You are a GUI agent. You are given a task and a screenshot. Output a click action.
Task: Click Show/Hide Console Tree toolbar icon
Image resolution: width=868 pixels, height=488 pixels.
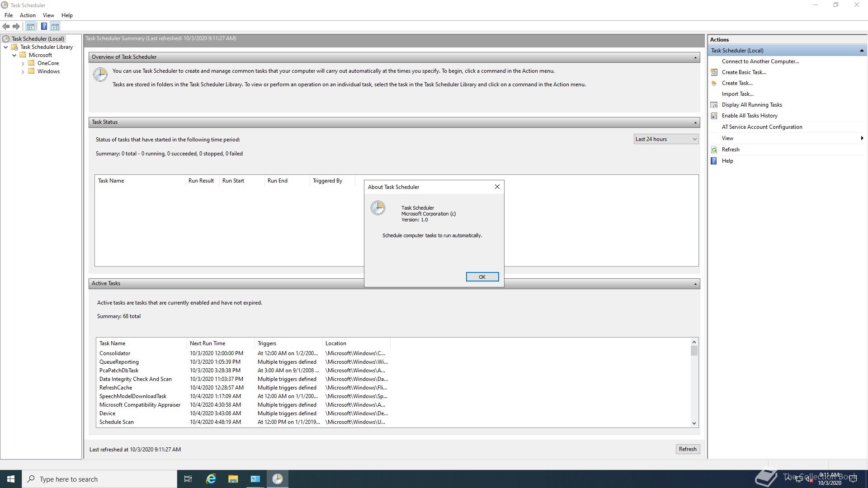[x=30, y=26]
